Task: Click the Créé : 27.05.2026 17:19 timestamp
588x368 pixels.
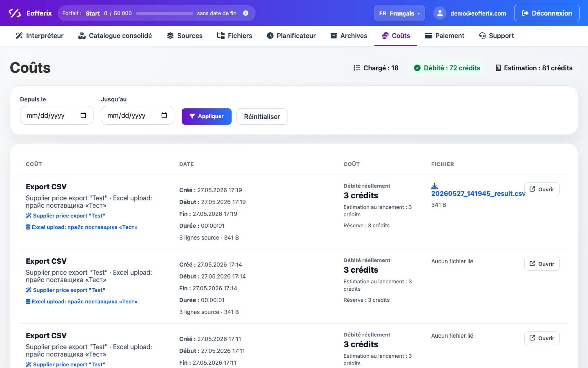Action: pyautogui.click(x=211, y=190)
